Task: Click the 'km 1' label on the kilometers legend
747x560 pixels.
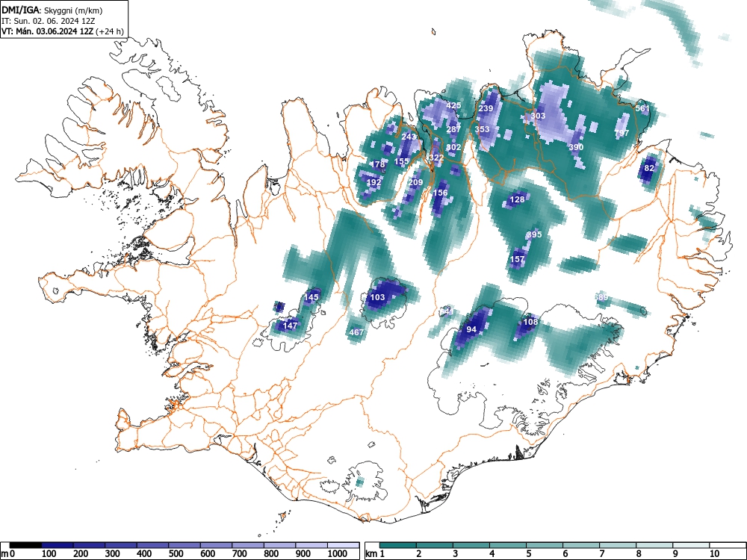Action: 374,554
